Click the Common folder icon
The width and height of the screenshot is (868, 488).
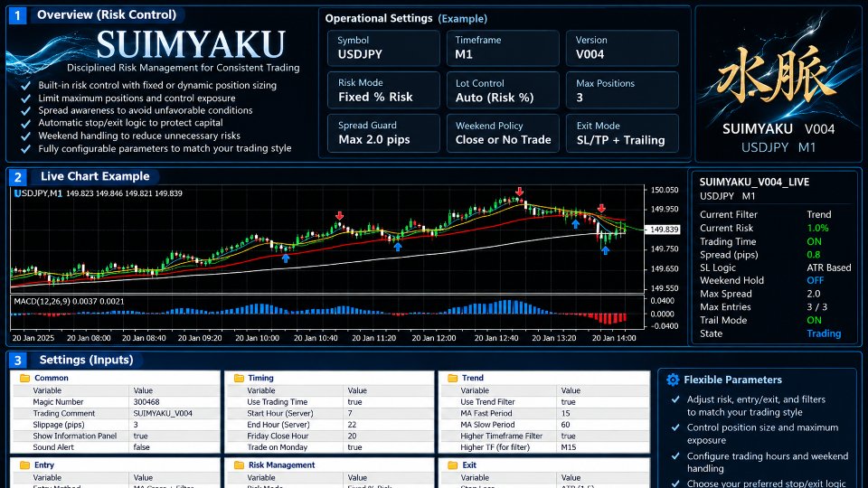tap(24, 378)
